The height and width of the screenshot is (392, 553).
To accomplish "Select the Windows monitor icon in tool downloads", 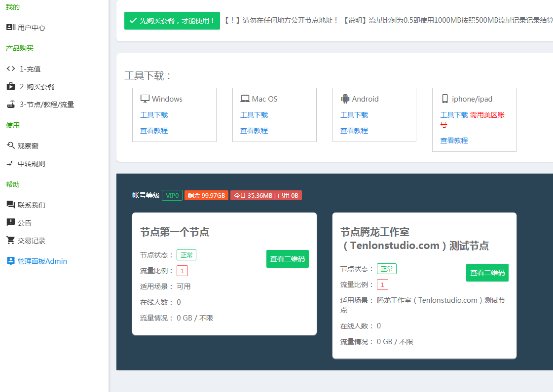I will tap(145, 98).
